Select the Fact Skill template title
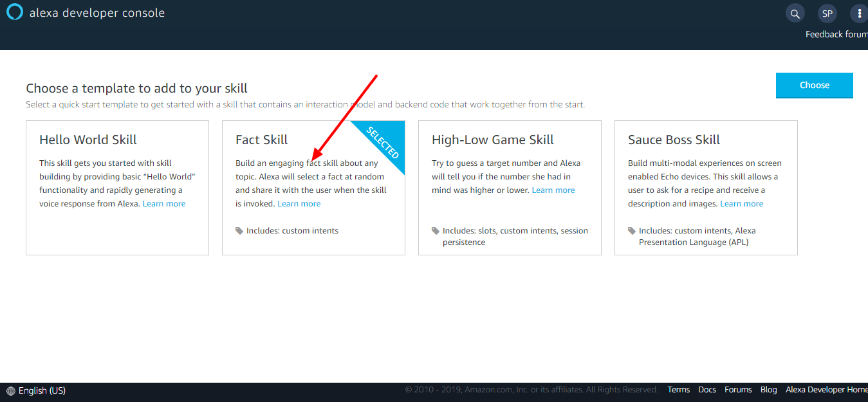The width and height of the screenshot is (868, 402). click(x=262, y=140)
